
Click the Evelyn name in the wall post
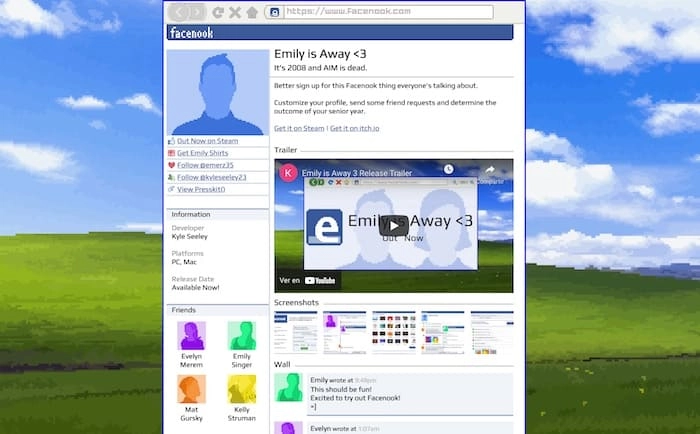coord(321,428)
